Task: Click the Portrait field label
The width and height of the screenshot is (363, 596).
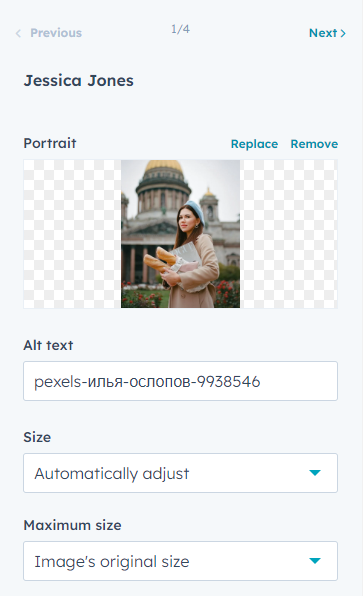Action: coord(50,143)
